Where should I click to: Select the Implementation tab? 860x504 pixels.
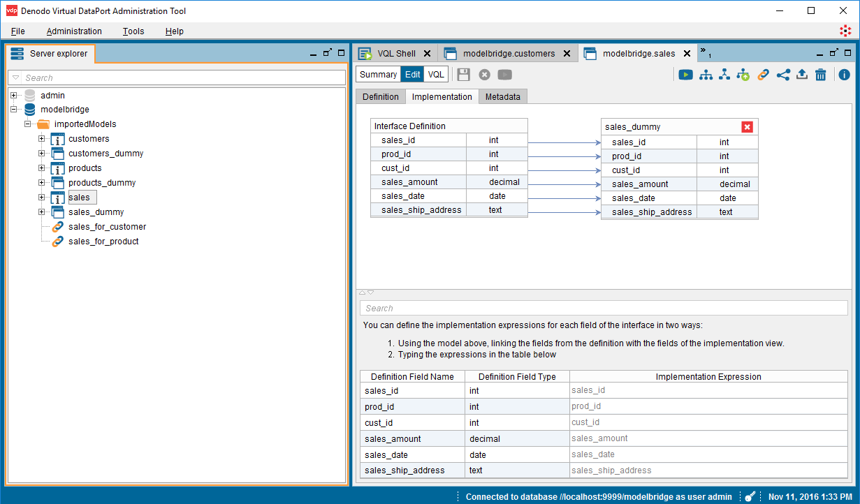442,97
